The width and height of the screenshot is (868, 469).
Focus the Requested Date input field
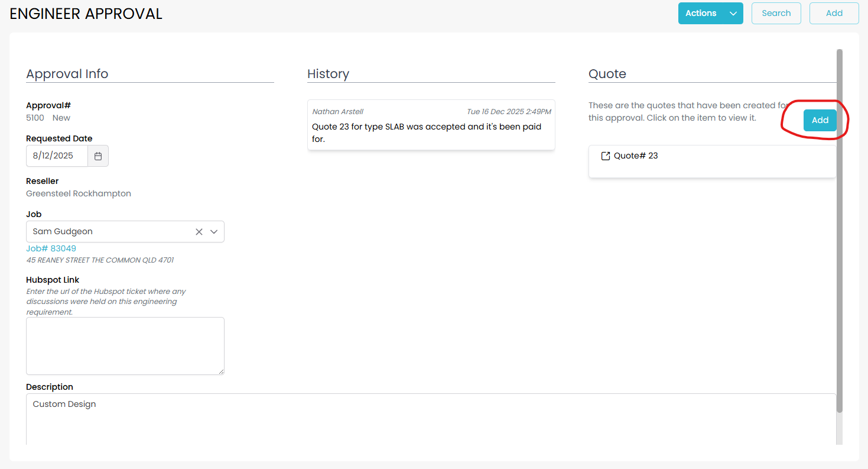[x=57, y=156]
